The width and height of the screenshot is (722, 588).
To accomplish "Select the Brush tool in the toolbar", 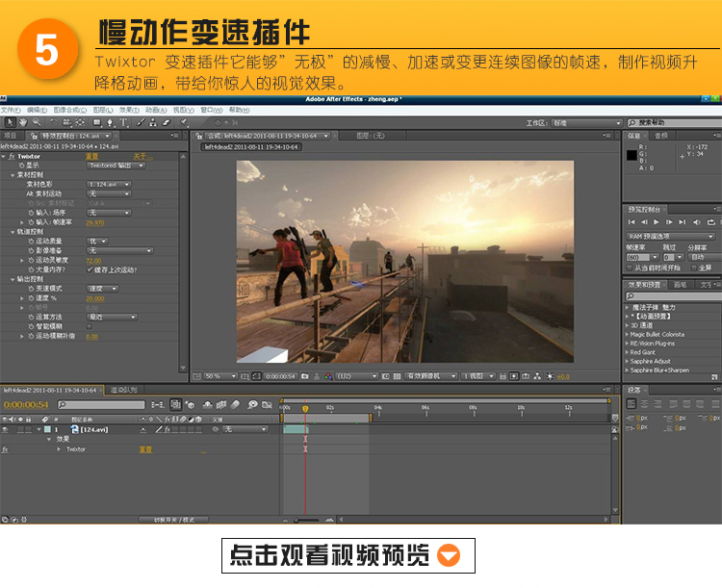I will point(142,123).
